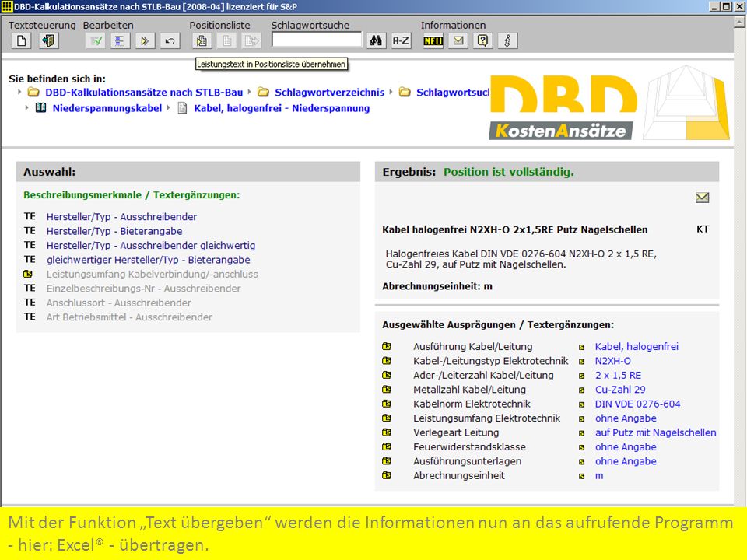This screenshot has height=560, width=747.
Task: Click the envelope icon in the Ergebnis panel
Action: (x=702, y=197)
